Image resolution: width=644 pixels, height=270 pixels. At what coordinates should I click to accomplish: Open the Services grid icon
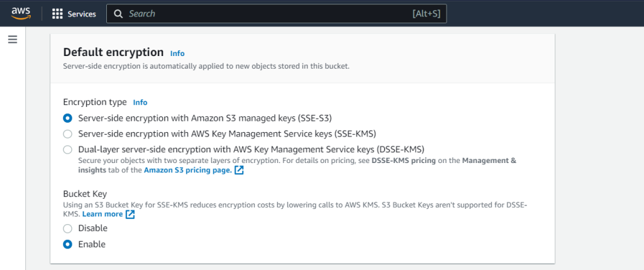[57, 14]
